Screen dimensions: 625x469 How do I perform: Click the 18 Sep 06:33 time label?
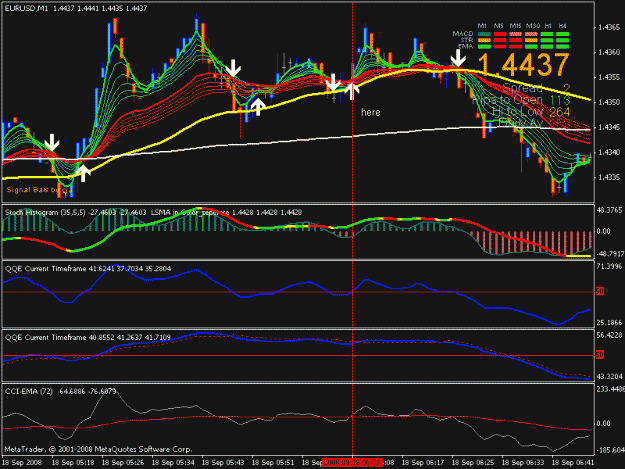coord(523,463)
